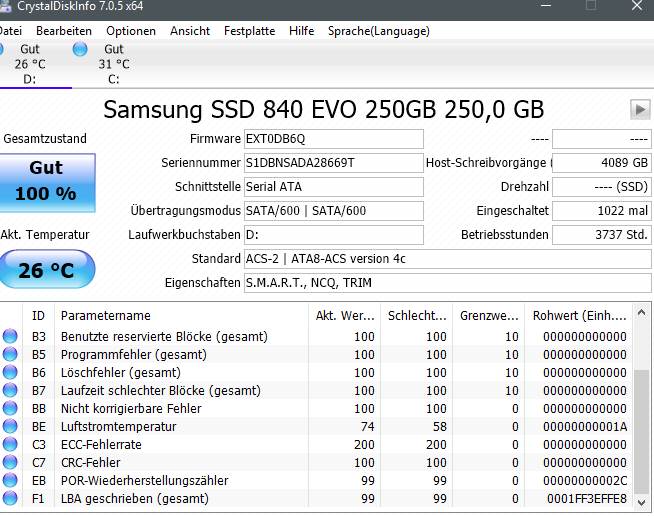Click the Eigenschaften field S.M.A.R.T., NCQ, TRIM

click(448, 283)
